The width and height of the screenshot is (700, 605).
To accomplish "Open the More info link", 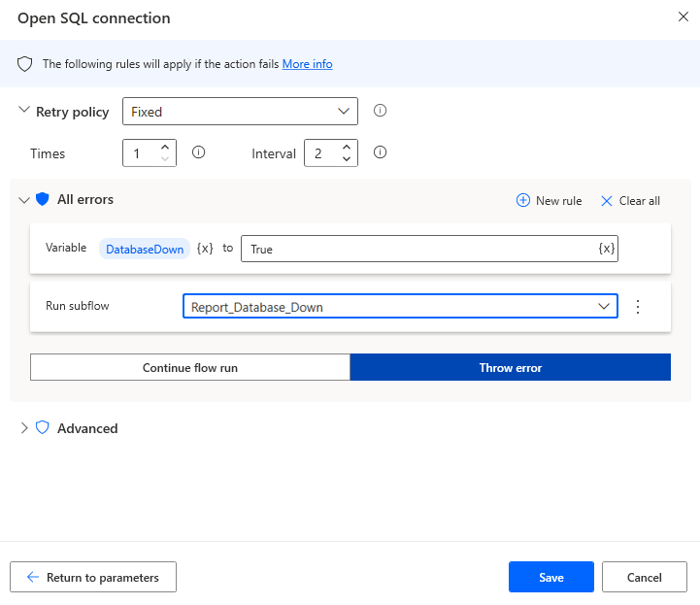I will [x=307, y=64].
